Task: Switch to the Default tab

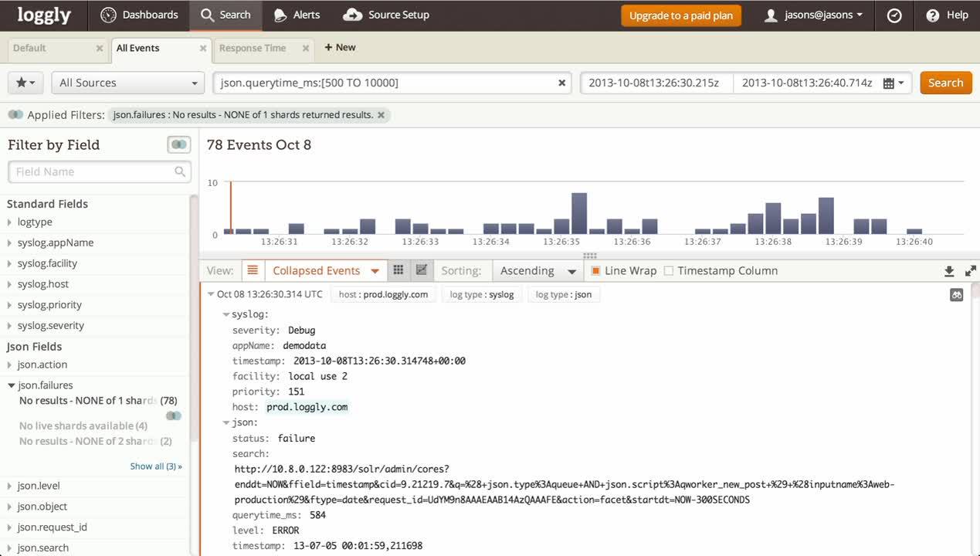Action: point(29,48)
